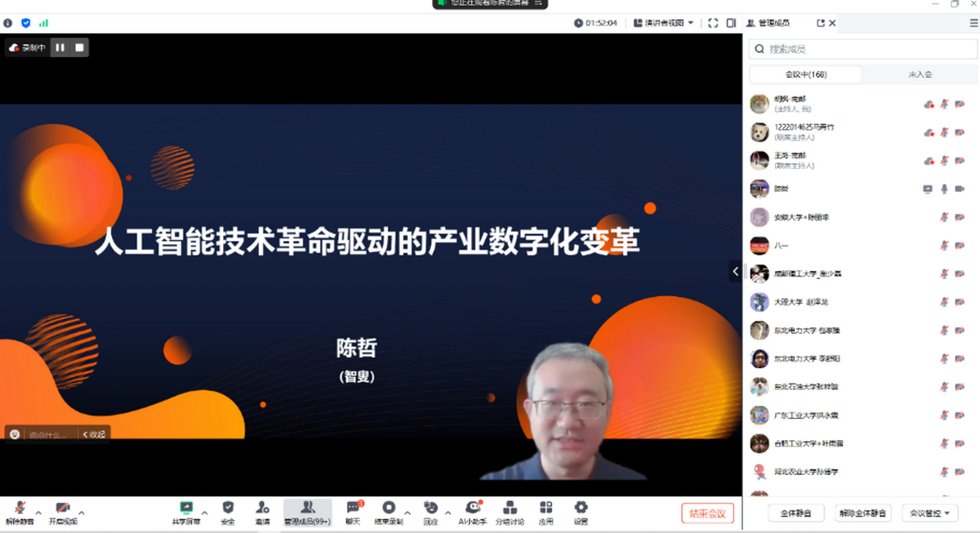Image resolution: width=980 pixels, height=533 pixels.
Task: Open the 会议管控 dropdown
Action: tap(930, 513)
